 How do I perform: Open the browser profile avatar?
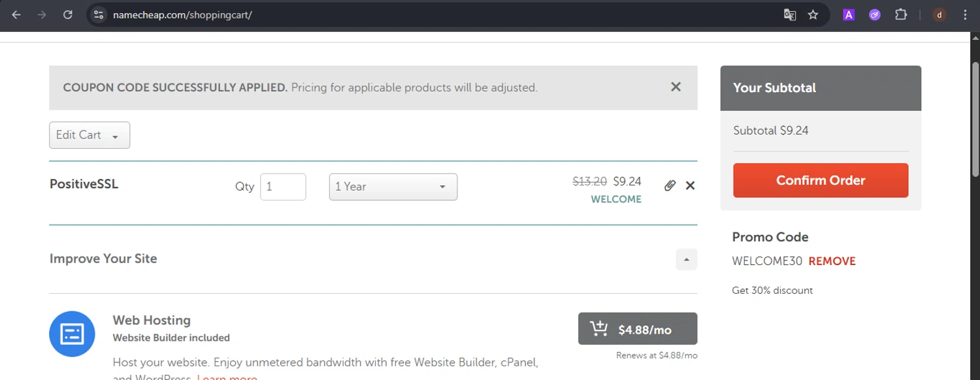(x=939, y=14)
